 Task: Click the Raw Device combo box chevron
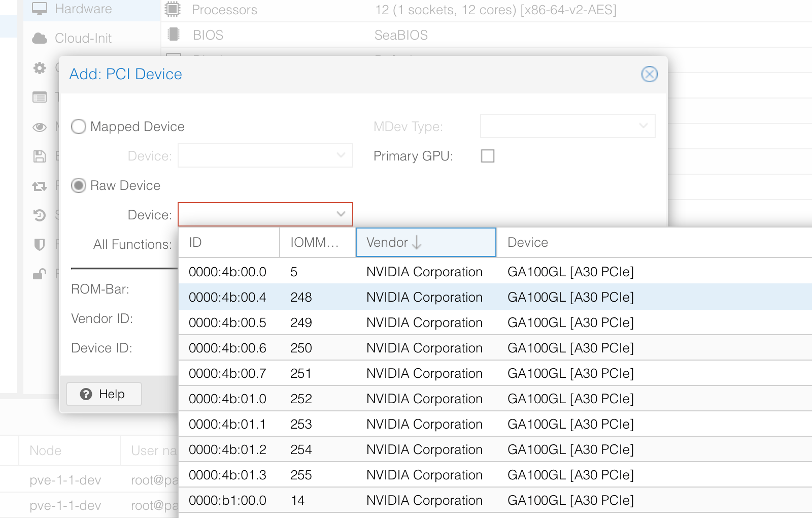341,214
